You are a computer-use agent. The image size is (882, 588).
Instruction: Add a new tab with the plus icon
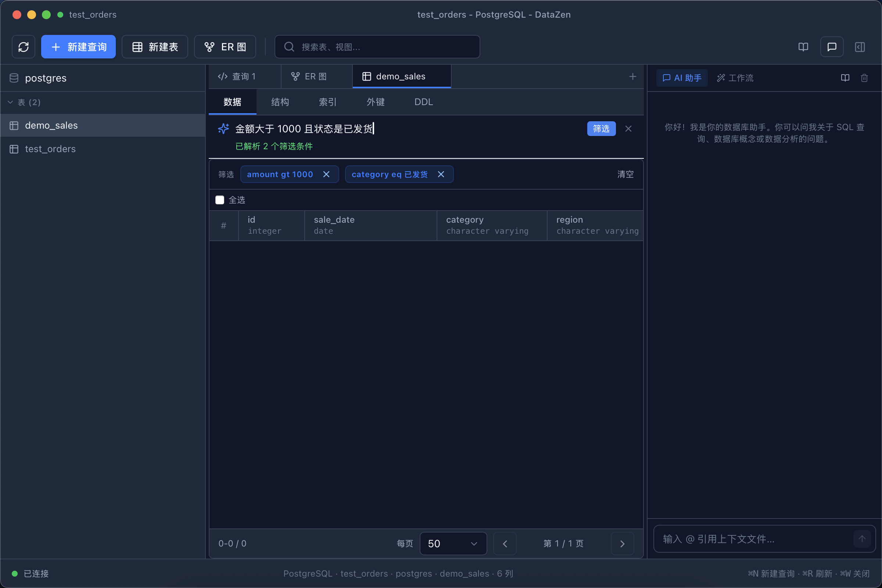coord(632,76)
